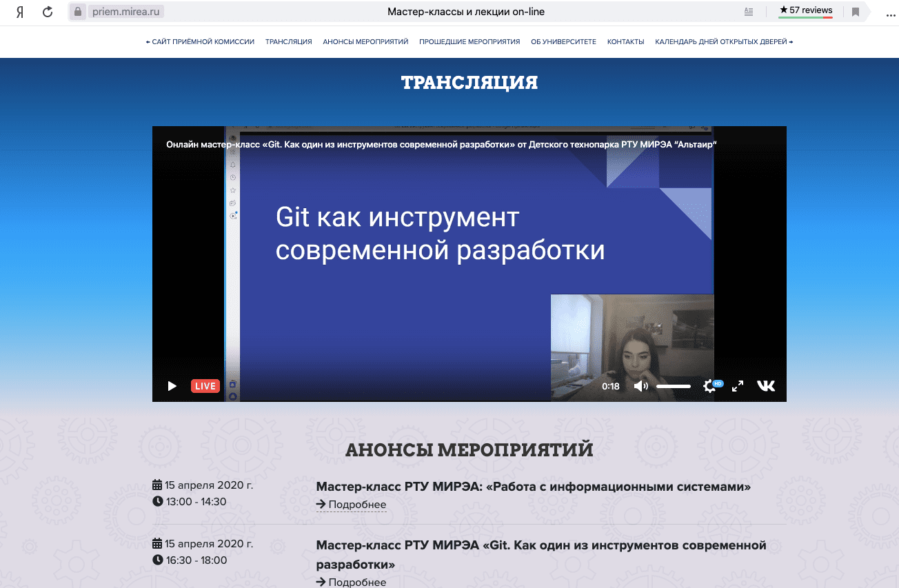The image size is (899, 588).
Task: Open video quality settings gear icon
Action: pos(709,386)
